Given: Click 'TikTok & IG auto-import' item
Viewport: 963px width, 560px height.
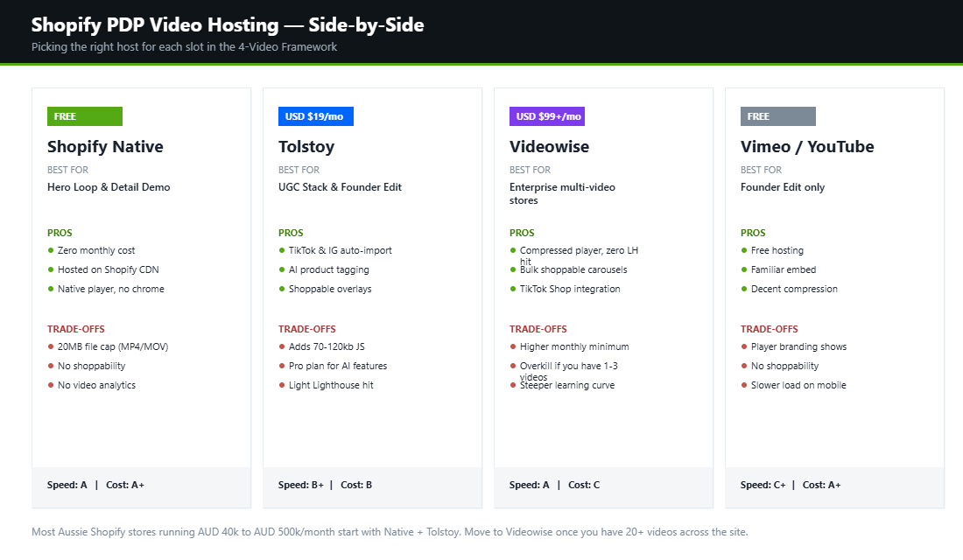Looking at the screenshot, I should 341,250.
